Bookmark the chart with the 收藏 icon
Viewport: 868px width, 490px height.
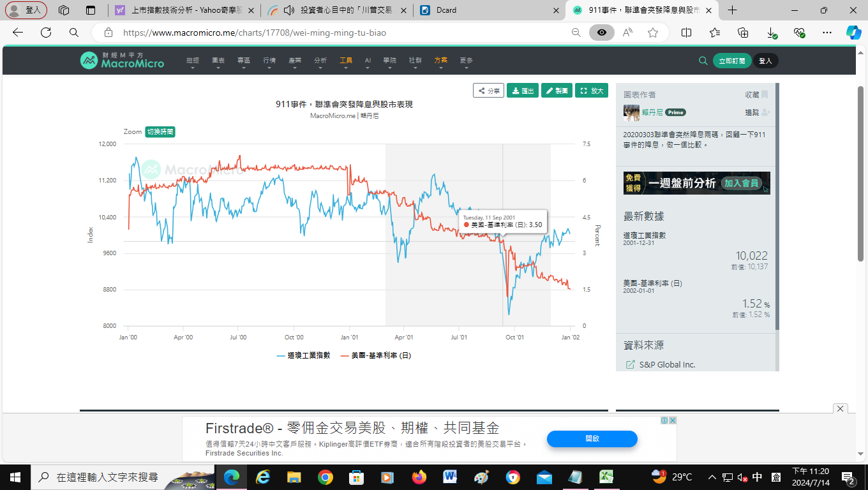pos(765,95)
